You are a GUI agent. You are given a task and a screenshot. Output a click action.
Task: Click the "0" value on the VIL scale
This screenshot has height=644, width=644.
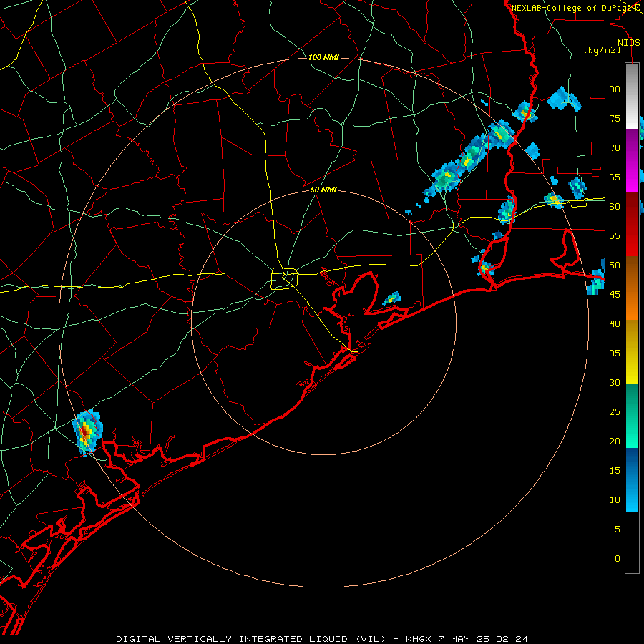(x=618, y=559)
